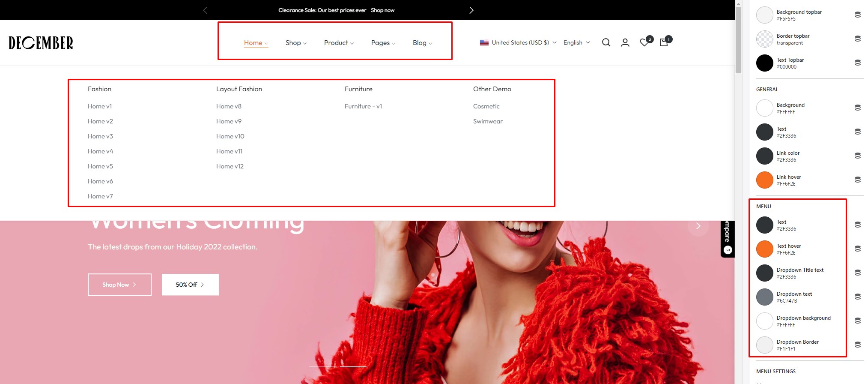
Task: Open the Pages menu item
Action: point(383,43)
